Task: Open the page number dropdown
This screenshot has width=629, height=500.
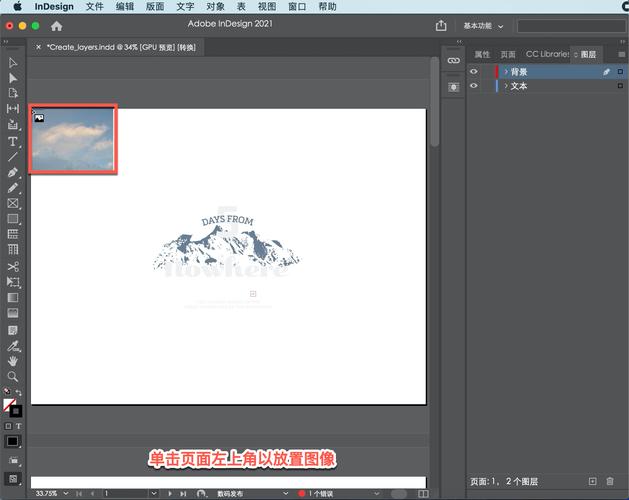Action: tap(154, 493)
